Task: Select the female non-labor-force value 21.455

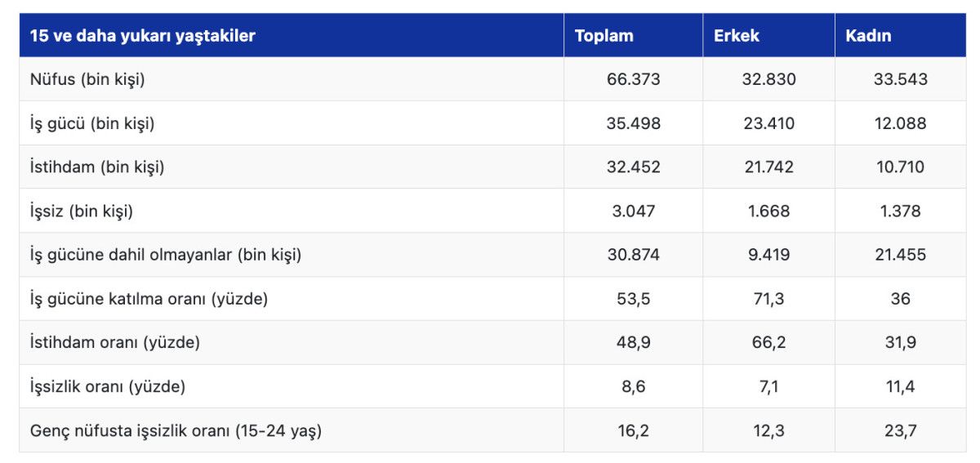Action: [900, 255]
